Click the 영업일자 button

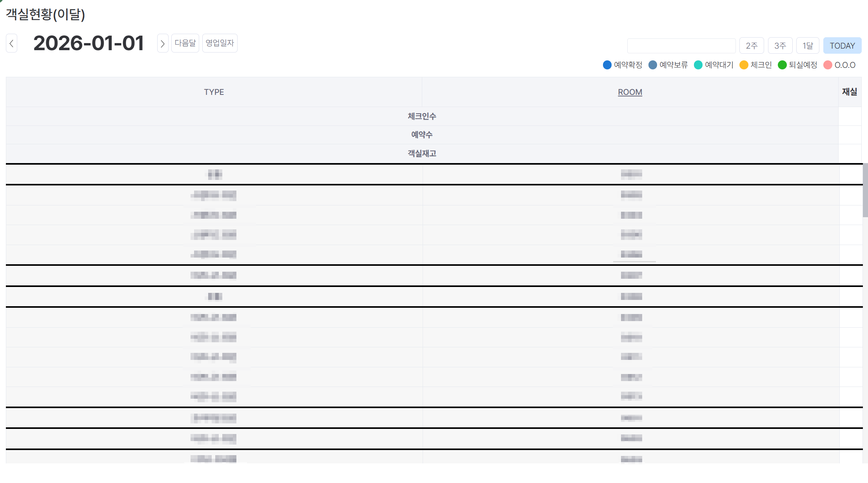pos(220,43)
